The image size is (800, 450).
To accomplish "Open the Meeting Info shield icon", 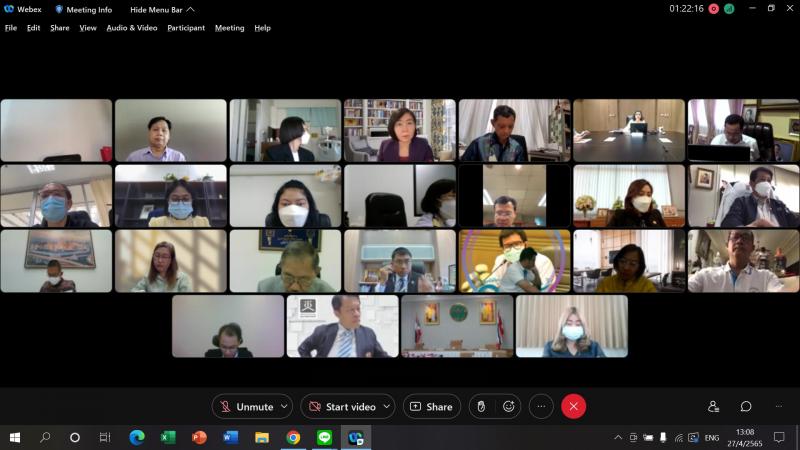I will 59,9.
